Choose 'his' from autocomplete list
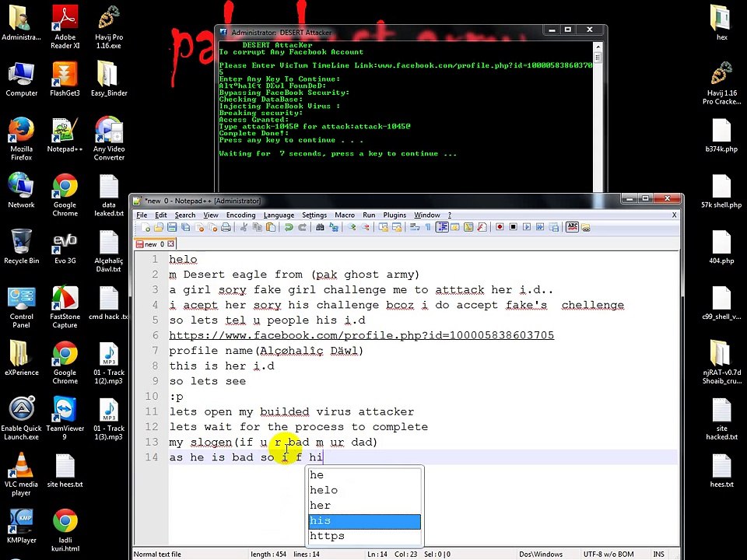Image resolution: width=747 pixels, height=560 pixels. coord(364,521)
